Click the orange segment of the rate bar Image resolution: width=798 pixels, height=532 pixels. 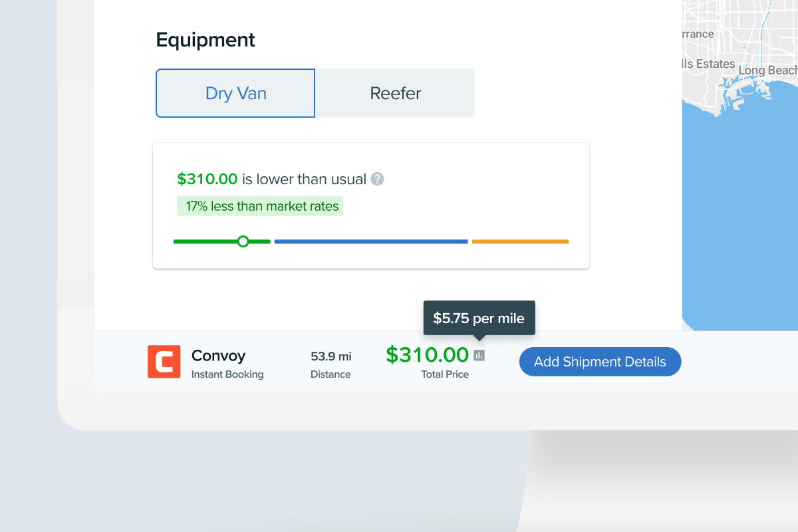(x=520, y=241)
